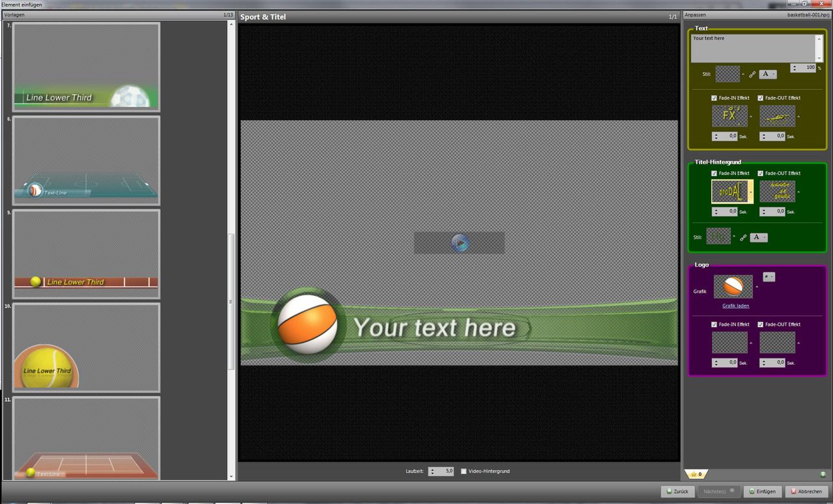
Task: Open the Text font 'A' dropdown
Action: (767, 74)
